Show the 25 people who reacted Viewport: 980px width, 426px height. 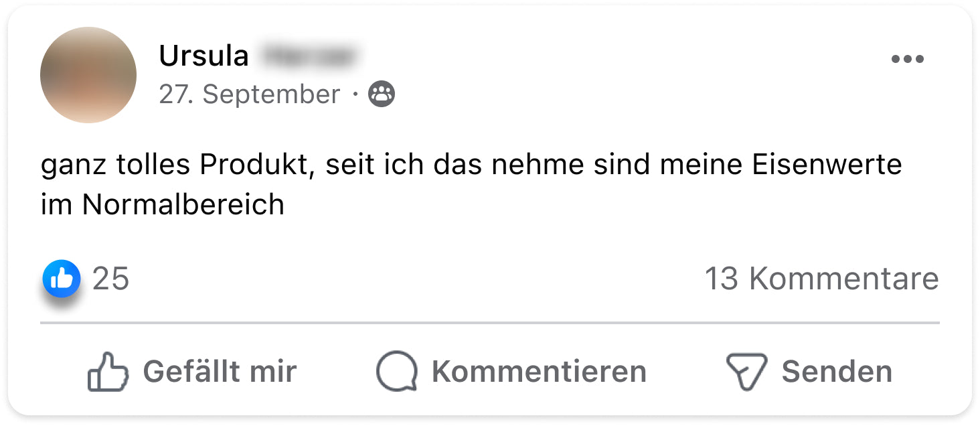pyautogui.click(x=110, y=279)
